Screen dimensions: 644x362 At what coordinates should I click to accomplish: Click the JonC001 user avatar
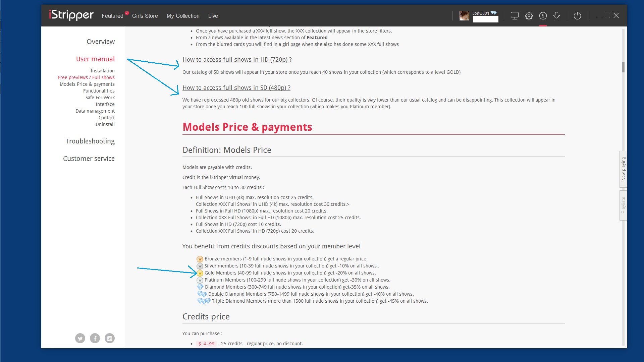[464, 16]
